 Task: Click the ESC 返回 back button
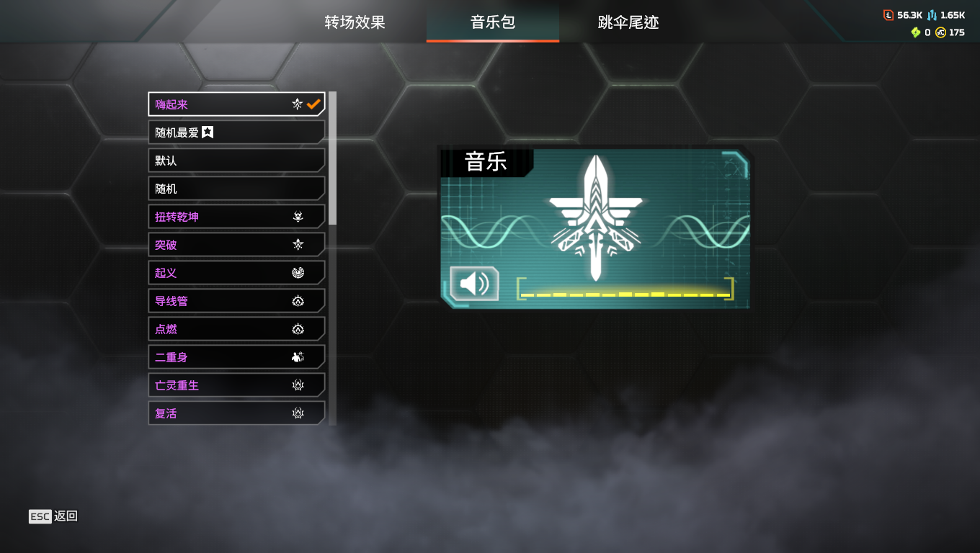(x=53, y=516)
